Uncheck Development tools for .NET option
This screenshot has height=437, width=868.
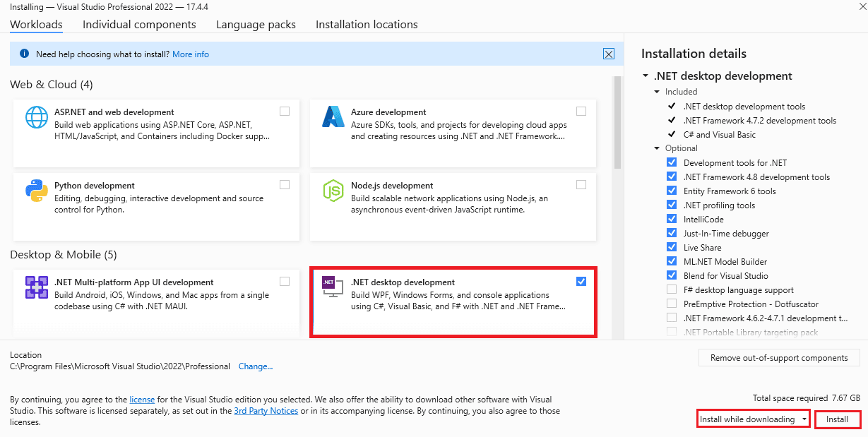point(672,162)
